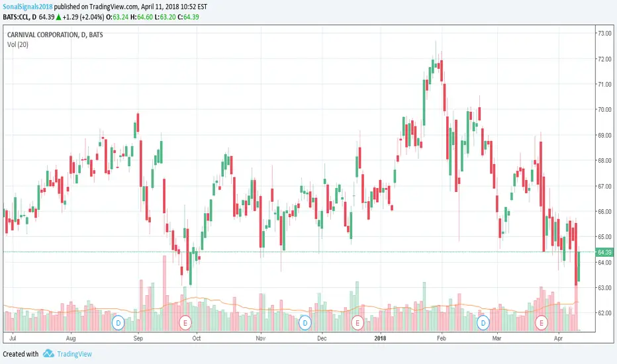Screen dimensions: 617x364
Task: Click the Feb label on time axis
Action: 442,338
